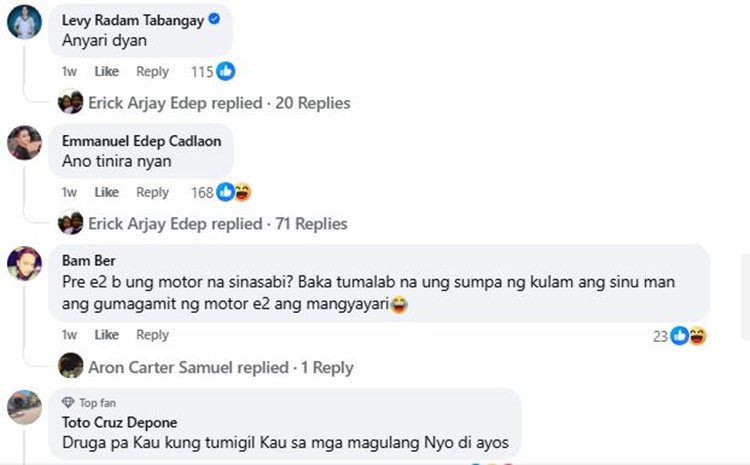The width and height of the screenshot is (750, 465).
Task: Like Levy Radam Tabangay's comment
Action: pyautogui.click(x=106, y=72)
